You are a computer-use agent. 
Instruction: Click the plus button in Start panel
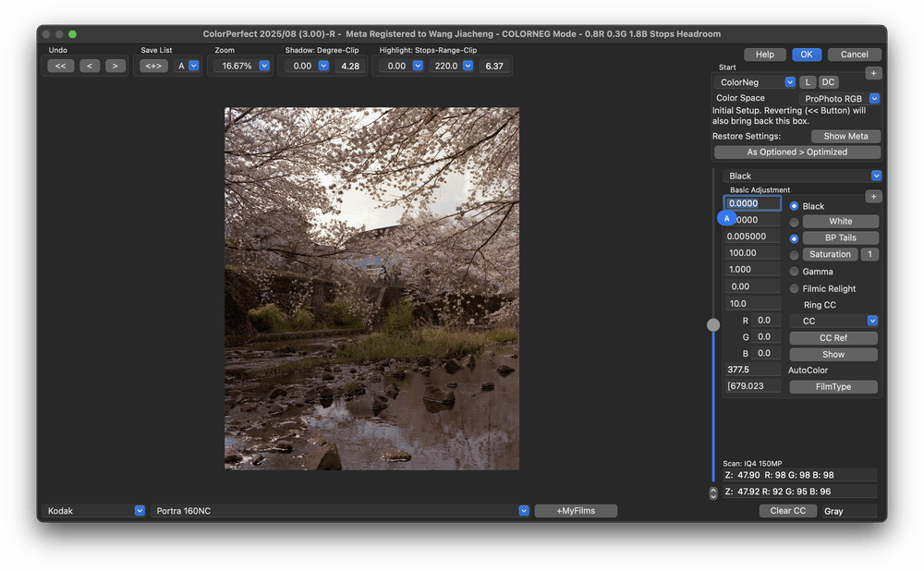click(873, 73)
